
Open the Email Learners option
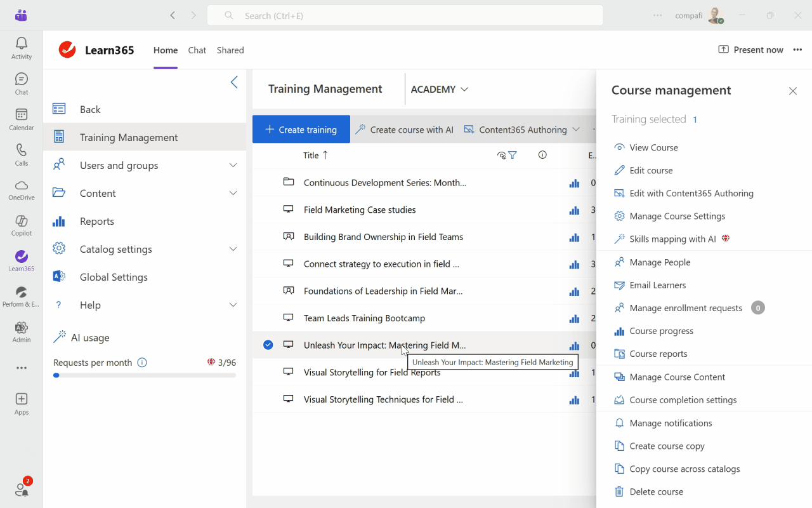[x=657, y=284]
